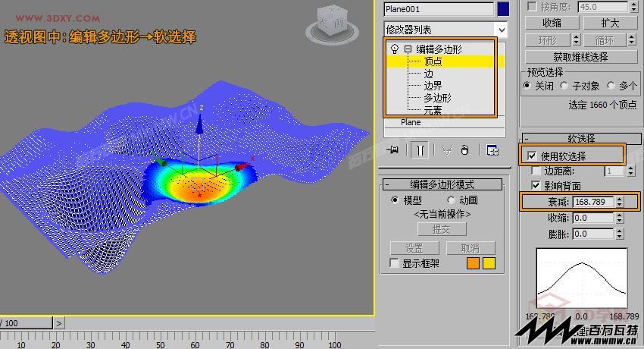644x349 pixels.
Task: Remove modifier with trash can icon
Action: click(x=464, y=150)
